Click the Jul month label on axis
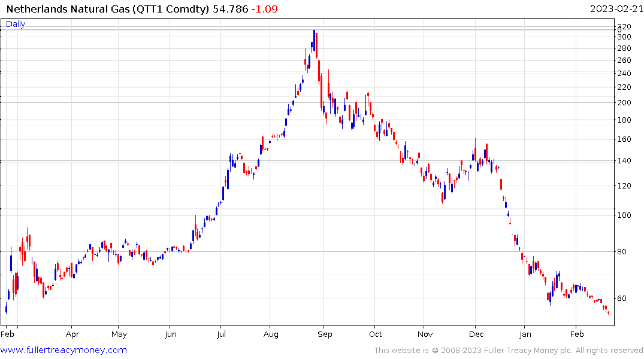Screen dimensions: 644x359 221,334
